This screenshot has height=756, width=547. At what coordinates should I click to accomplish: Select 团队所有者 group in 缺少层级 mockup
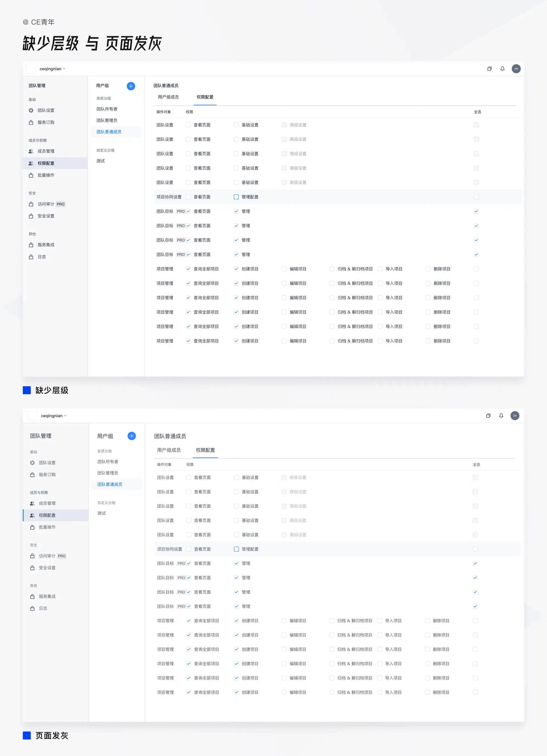pos(107,109)
